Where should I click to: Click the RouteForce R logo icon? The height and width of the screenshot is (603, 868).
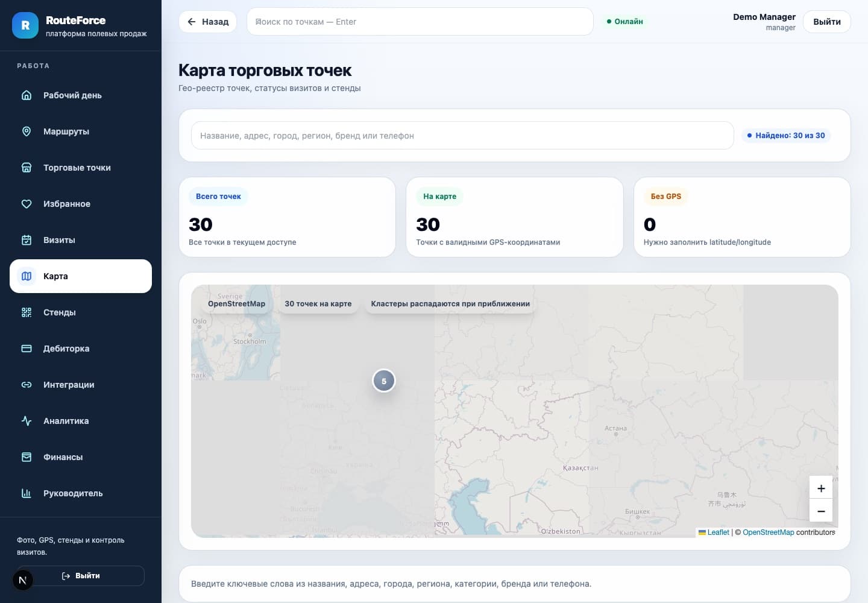point(25,25)
